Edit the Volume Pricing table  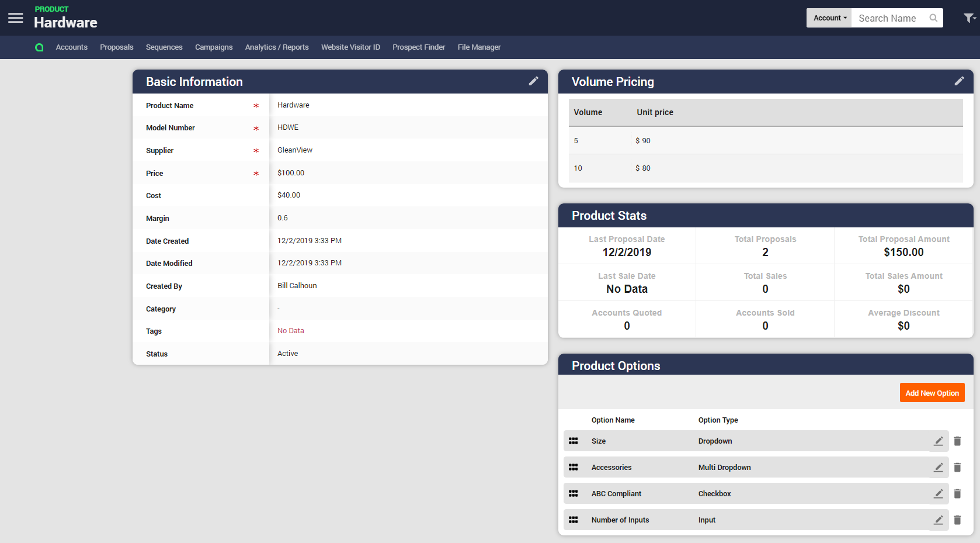click(x=960, y=81)
